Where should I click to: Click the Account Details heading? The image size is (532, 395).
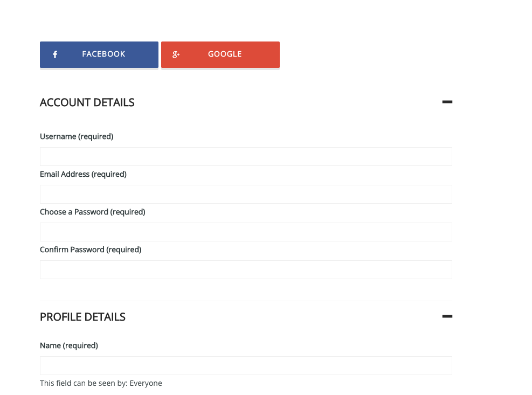click(x=87, y=102)
